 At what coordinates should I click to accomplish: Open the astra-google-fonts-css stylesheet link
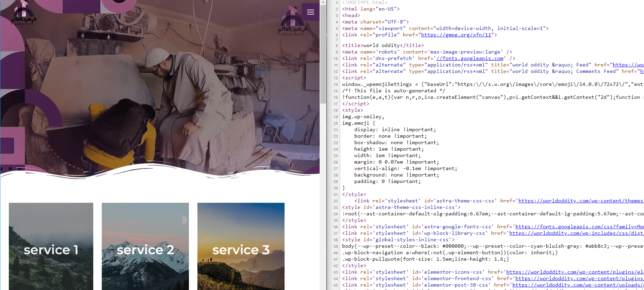pyautogui.click(x=579, y=227)
